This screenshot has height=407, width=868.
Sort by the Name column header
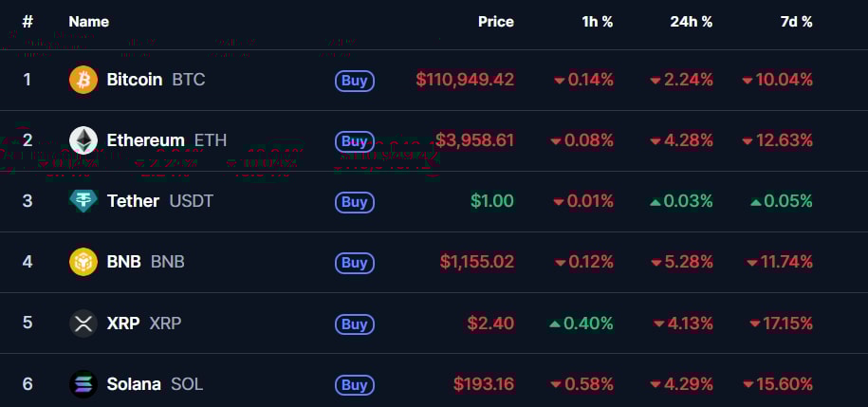(x=89, y=22)
